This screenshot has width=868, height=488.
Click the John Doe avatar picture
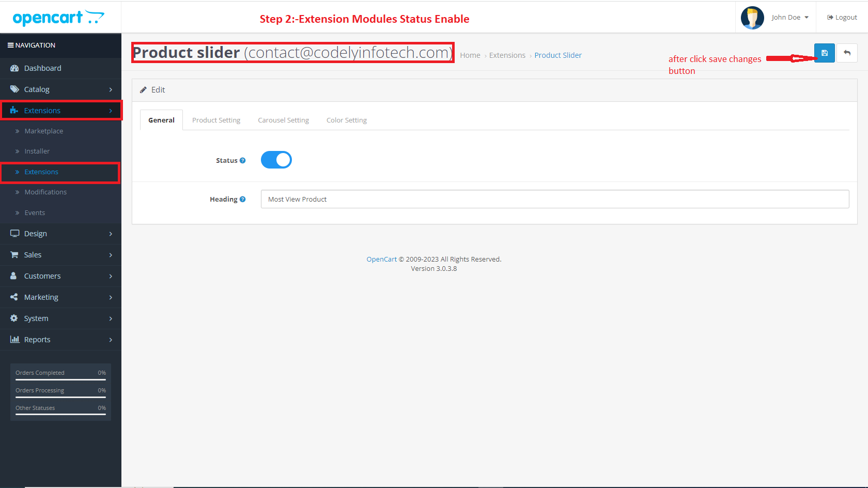[x=752, y=18]
